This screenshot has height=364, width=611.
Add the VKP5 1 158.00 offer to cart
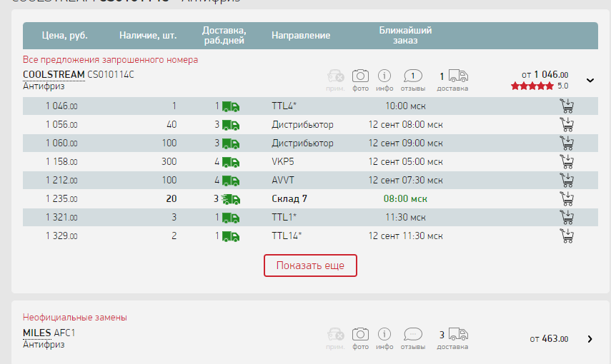coord(567,161)
